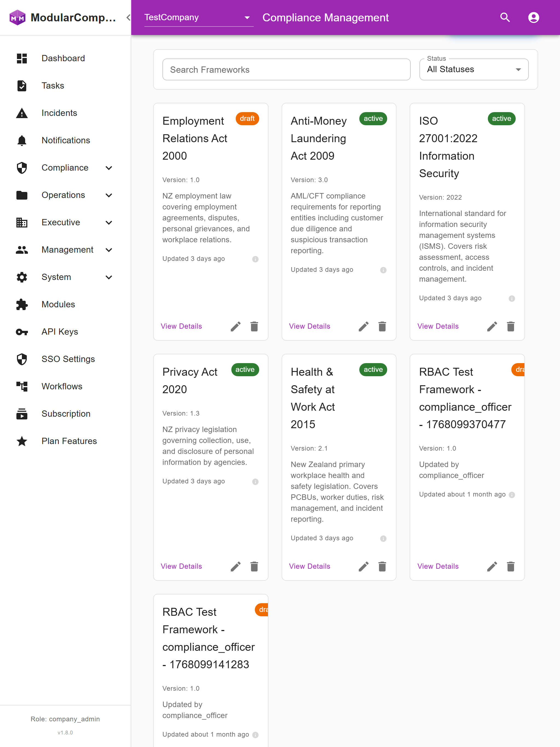View Details of Employment Relations Act 2000
The image size is (560, 747).
[x=181, y=326]
